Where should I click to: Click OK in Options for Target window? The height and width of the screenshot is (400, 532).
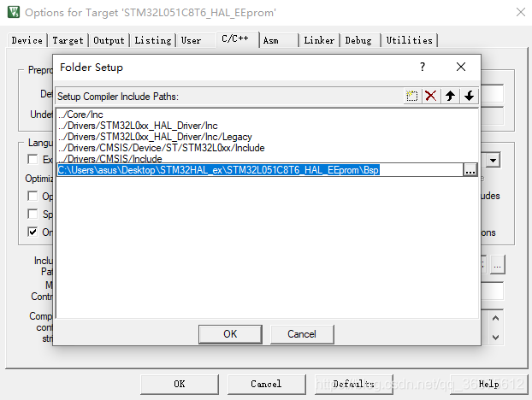tap(180, 384)
